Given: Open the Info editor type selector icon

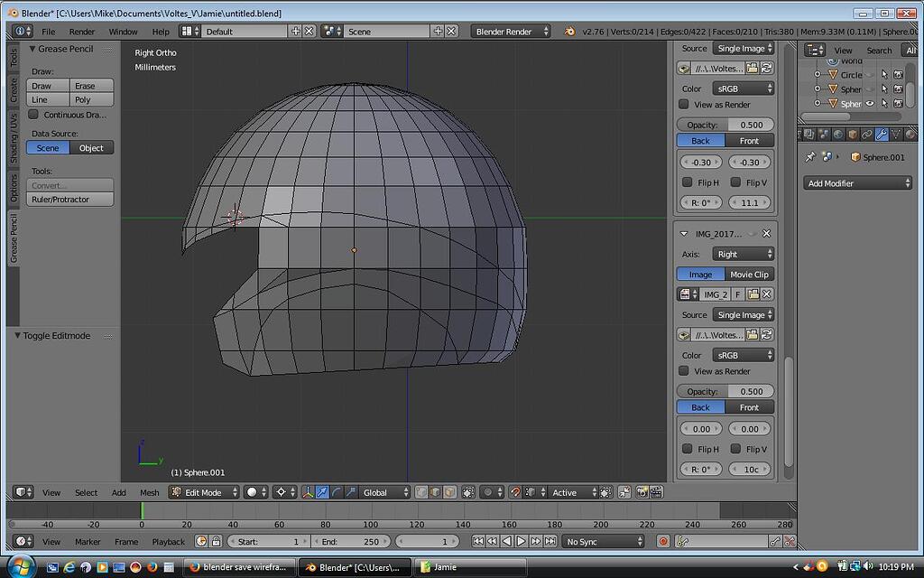Looking at the screenshot, I should point(23,32).
